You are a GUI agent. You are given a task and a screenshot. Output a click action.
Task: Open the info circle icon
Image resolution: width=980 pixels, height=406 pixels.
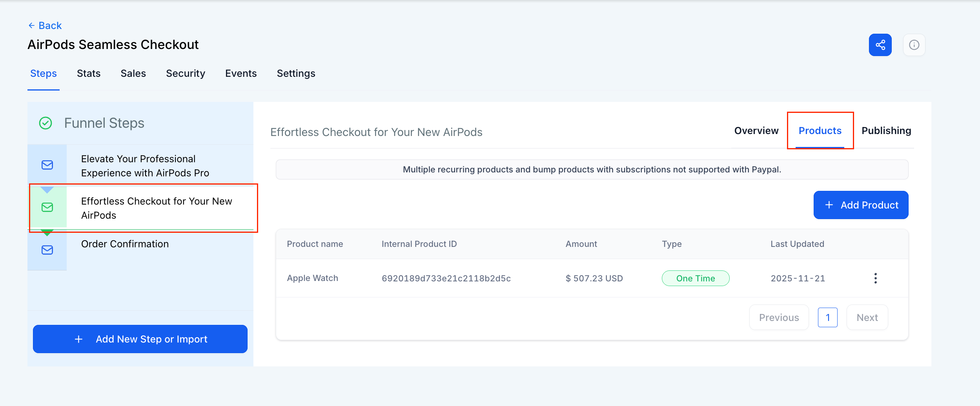click(x=914, y=45)
